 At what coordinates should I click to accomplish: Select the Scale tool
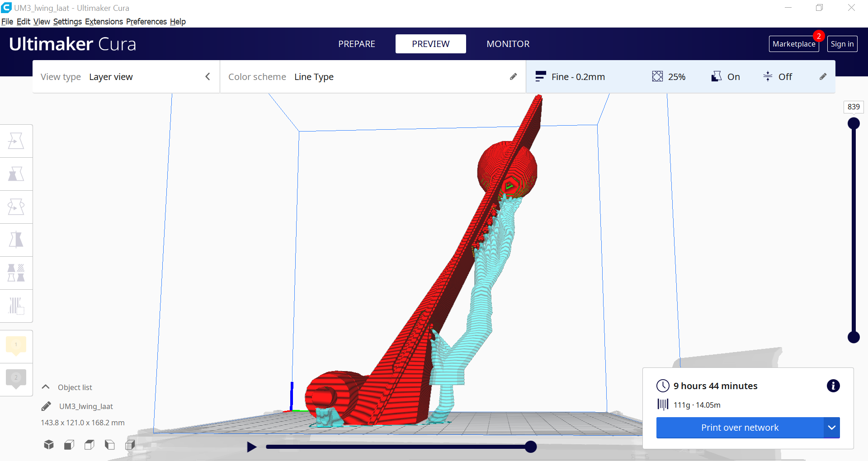coord(16,174)
